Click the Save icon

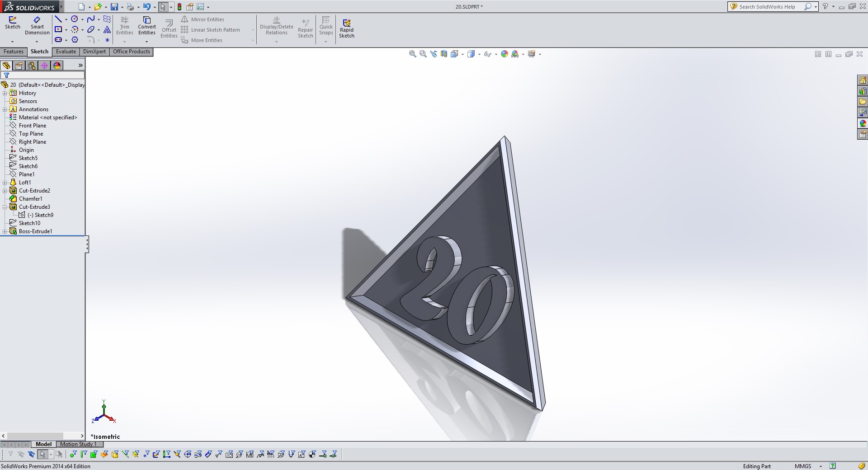(x=114, y=7)
